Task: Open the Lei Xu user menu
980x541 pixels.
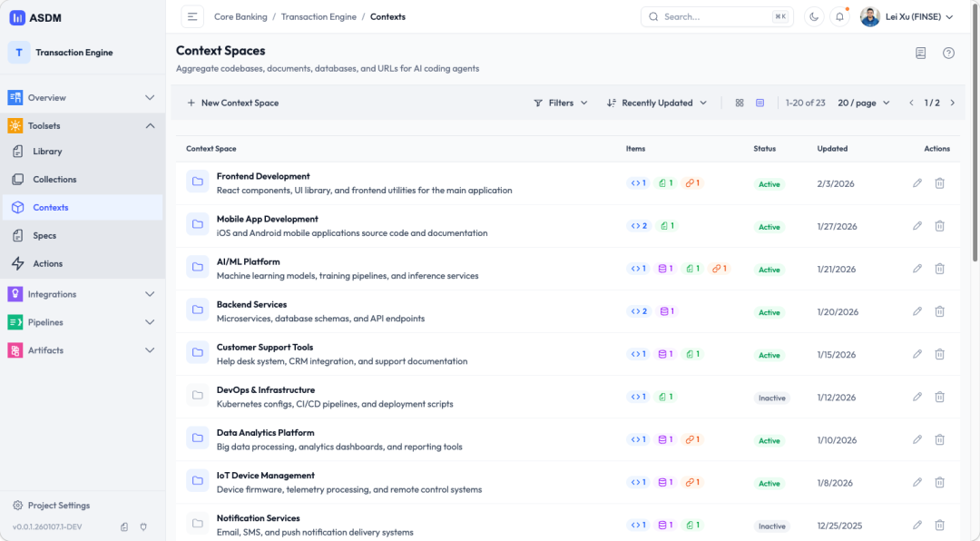Action: click(x=906, y=17)
